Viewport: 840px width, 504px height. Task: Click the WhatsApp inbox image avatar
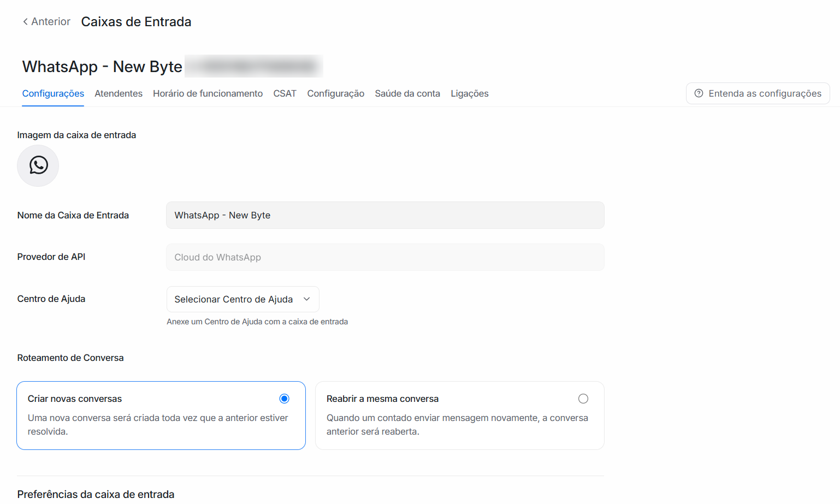pyautogui.click(x=38, y=165)
